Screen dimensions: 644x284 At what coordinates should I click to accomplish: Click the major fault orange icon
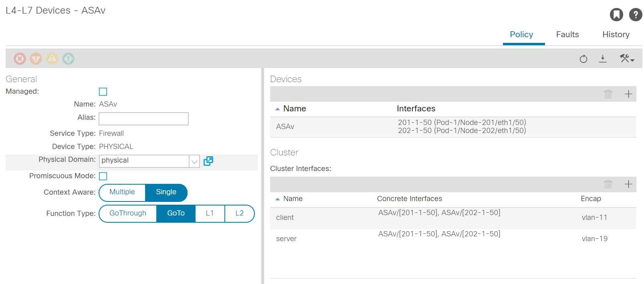pos(36,59)
